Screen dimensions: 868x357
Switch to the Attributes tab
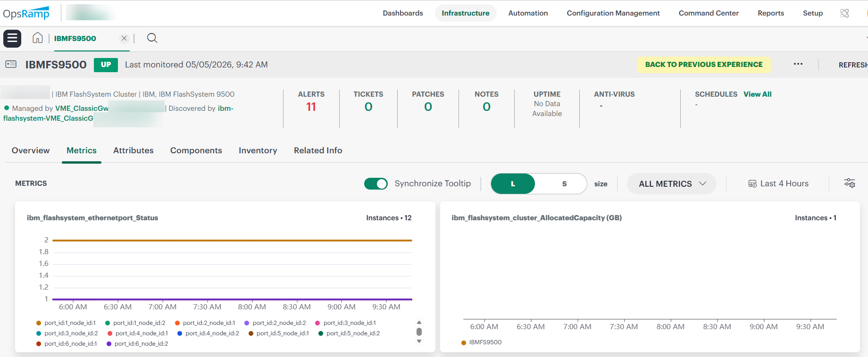[x=134, y=150]
